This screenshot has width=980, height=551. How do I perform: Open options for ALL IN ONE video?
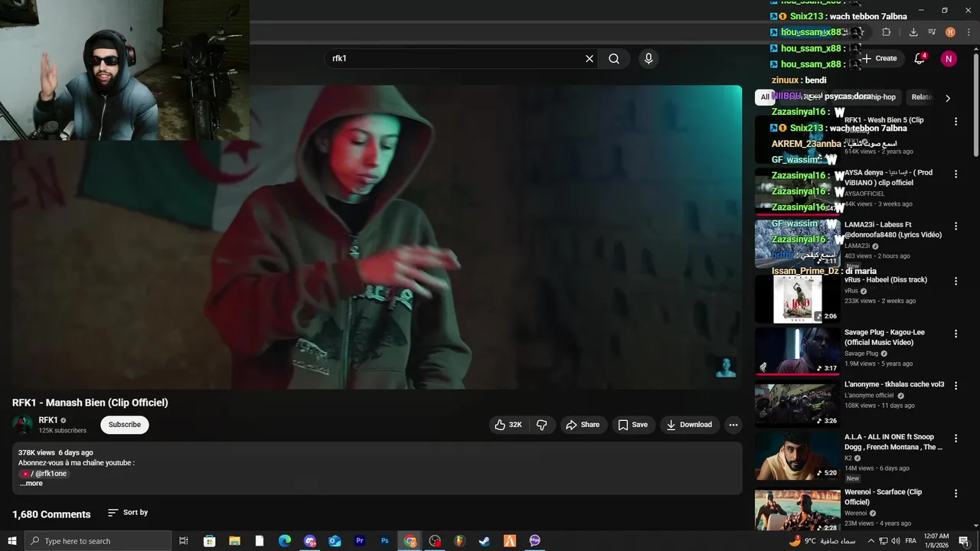[955, 438]
